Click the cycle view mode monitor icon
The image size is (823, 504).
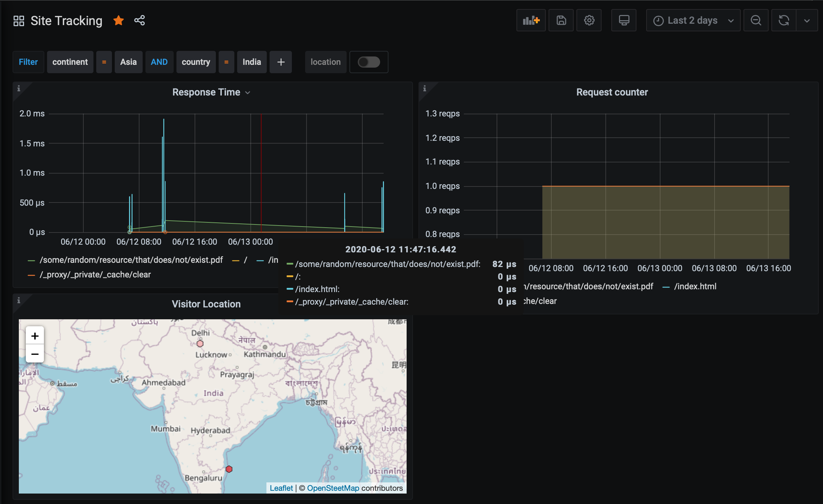(624, 21)
